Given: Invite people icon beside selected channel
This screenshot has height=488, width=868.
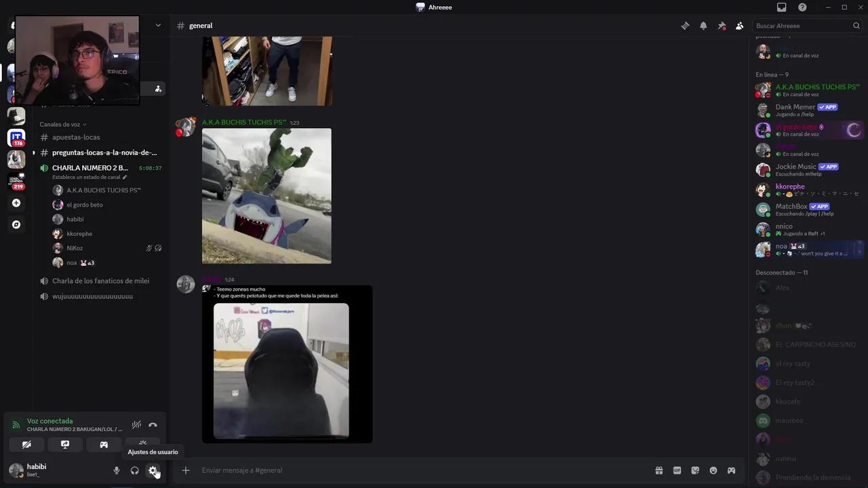Looking at the screenshot, I should point(158,89).
